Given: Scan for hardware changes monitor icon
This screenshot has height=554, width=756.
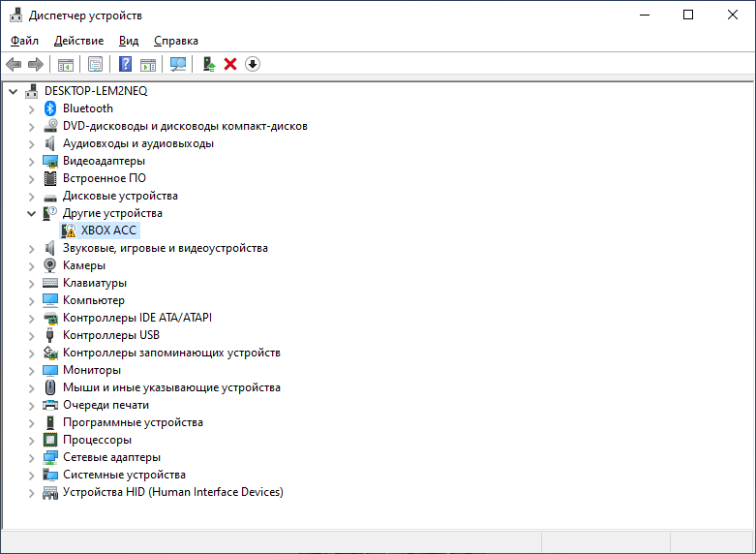Looking at the screenshot, I should (x=178, y=64).
